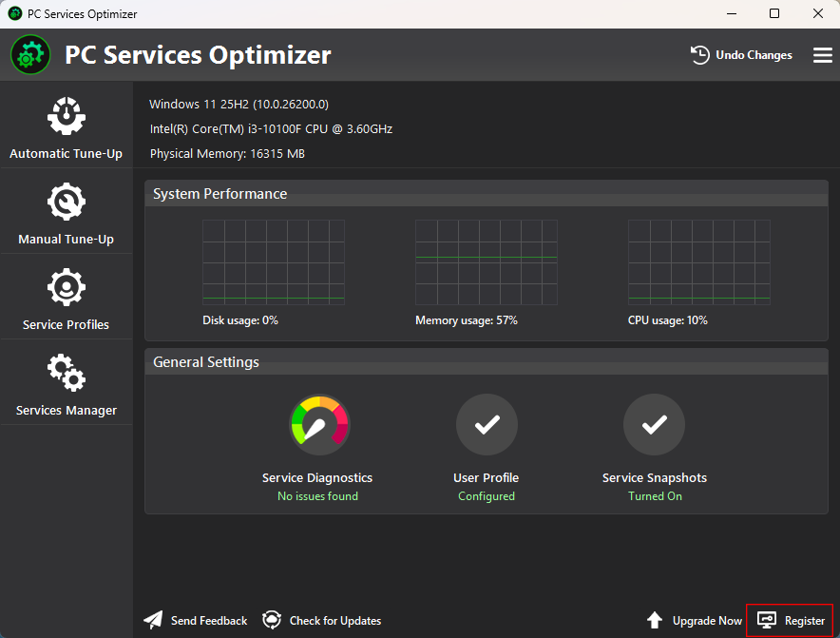Click the Service Diagnostics label
The width and height of the screenshot is (840, 638).
pos(317,477)
